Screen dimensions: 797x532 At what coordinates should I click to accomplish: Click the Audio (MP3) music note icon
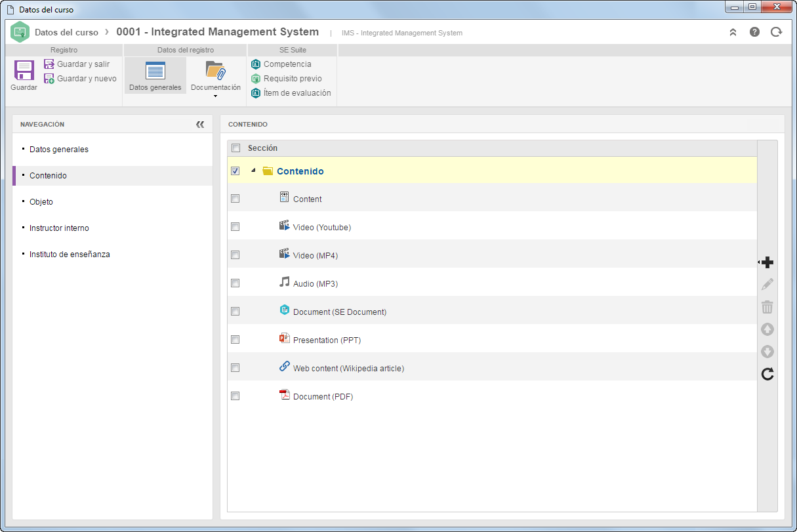pyautogui.click(x=284, y=281)
